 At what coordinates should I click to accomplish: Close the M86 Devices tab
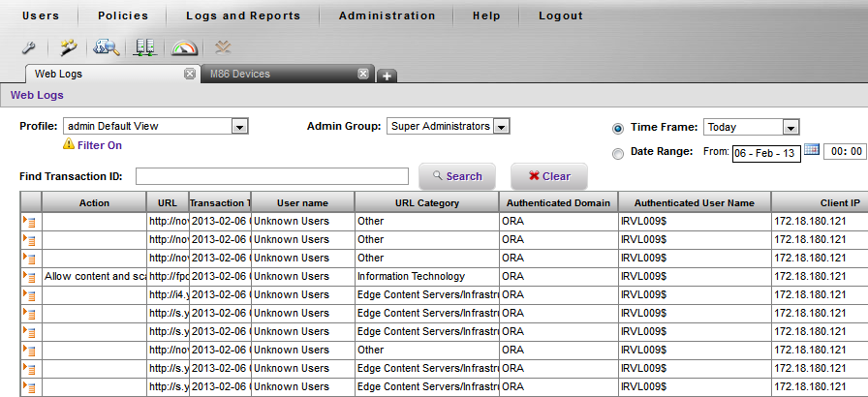tap(363, 74)
